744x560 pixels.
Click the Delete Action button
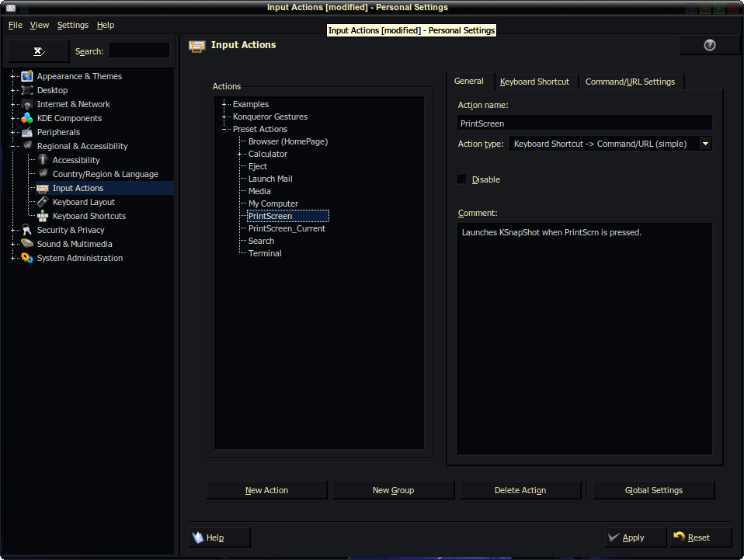pyautogui.click(x=520, y=490)
